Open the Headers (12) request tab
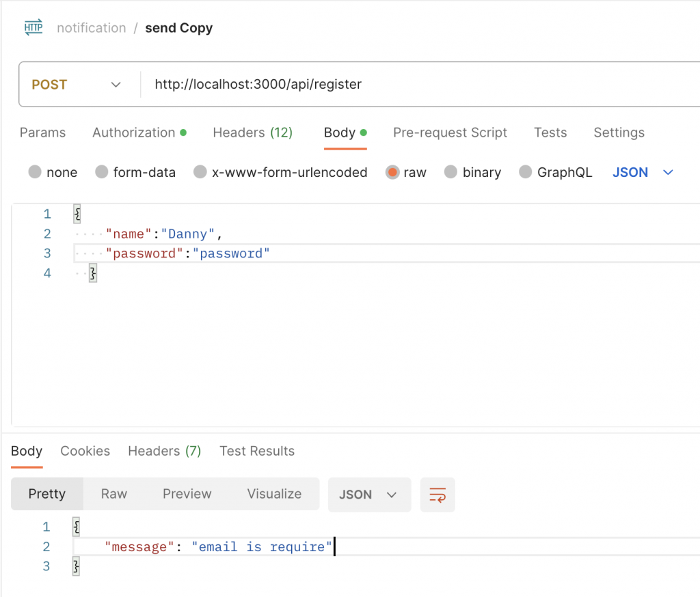The width and height of the screenshot is (700, 597). pyautogui.click(x=252, y=133)
